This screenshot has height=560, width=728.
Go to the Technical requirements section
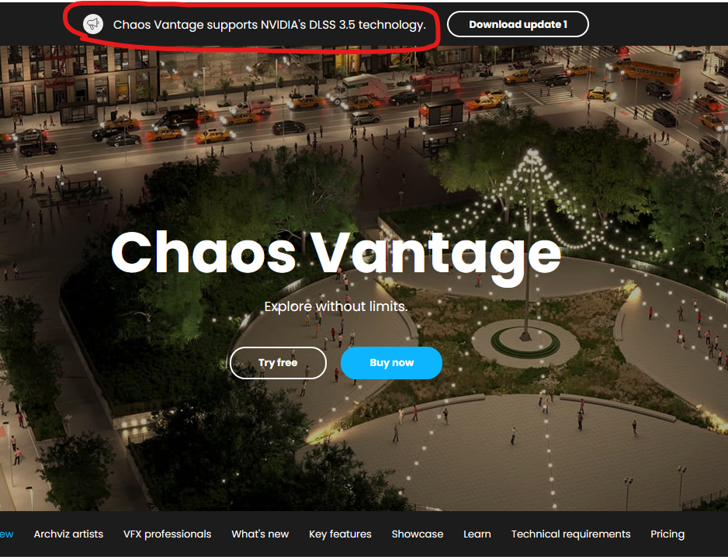[570, 534]
